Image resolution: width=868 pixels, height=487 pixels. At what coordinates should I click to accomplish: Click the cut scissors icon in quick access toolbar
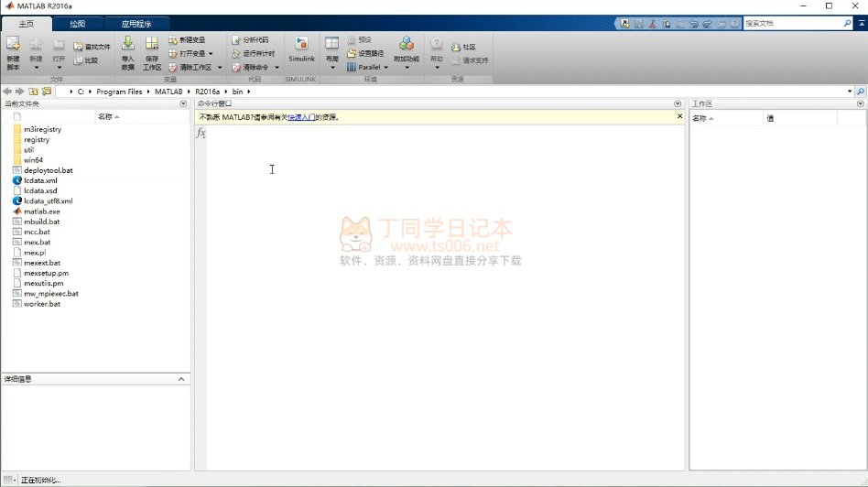pos(653,24)
